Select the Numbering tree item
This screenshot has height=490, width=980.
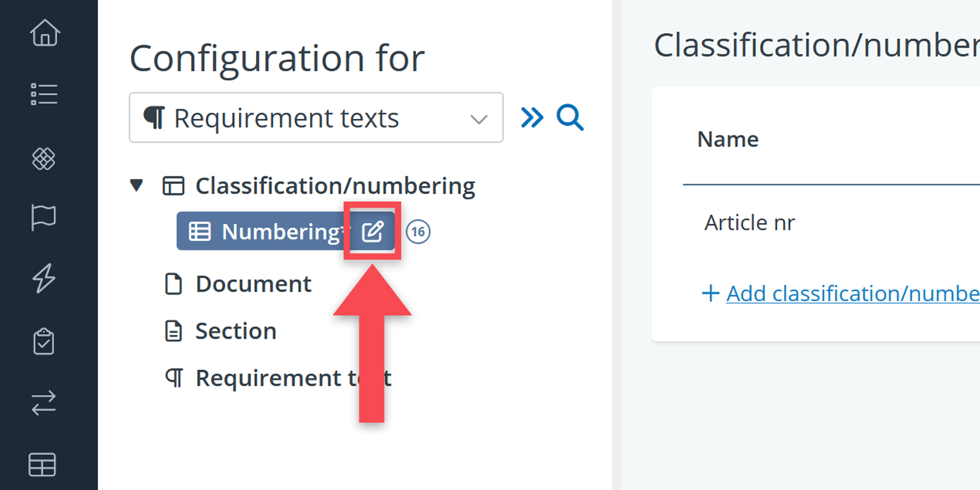(x=269, y=232)
